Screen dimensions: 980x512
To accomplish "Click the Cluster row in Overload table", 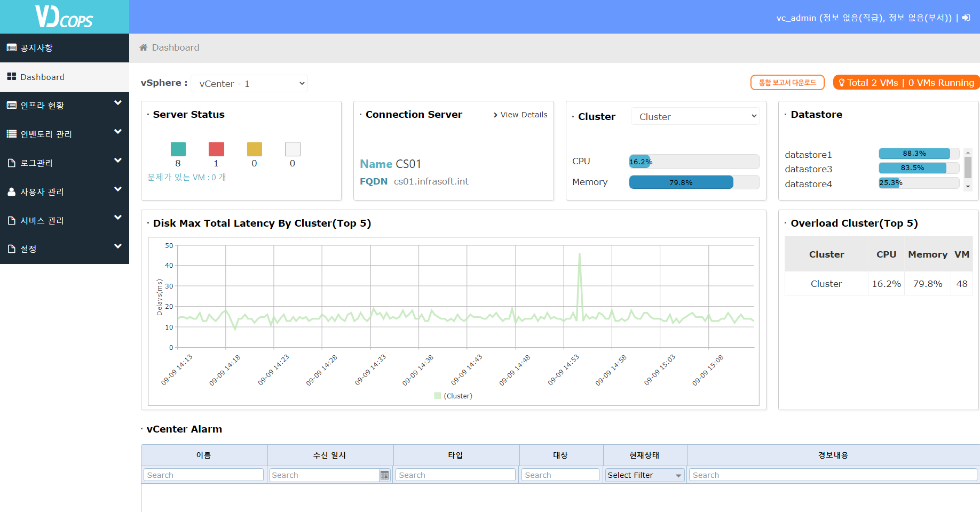I will click(879, 284).
